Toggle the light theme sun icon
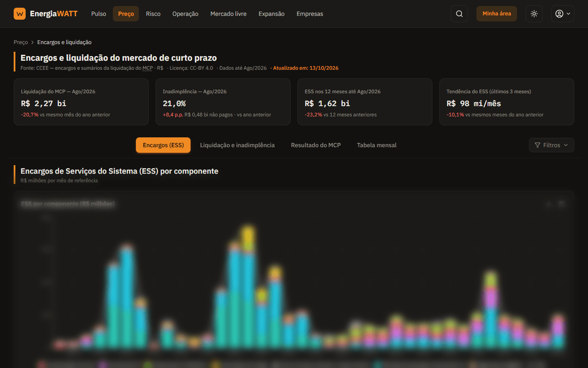This screenshot has height=368, width=588. click(534, 14)
